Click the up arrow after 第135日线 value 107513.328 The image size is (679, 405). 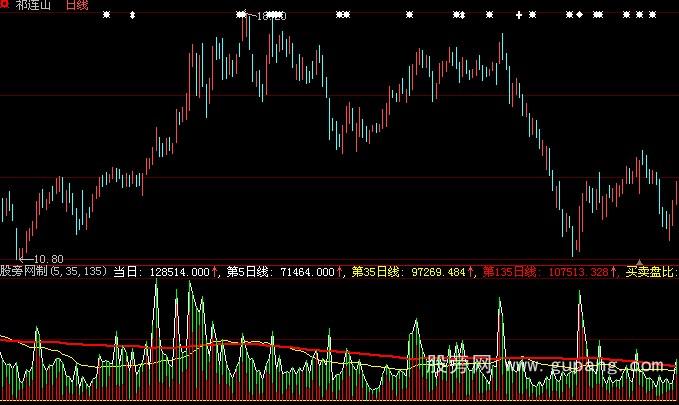pyautogui.click(x=613, y=271)
